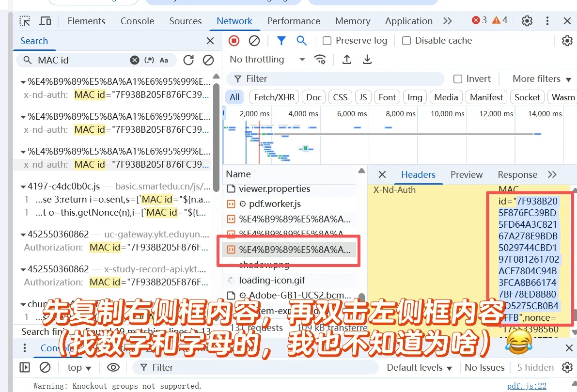Clear the console with circle-slash icon
Viewport: 577px width, 392px height.
[x=45, y=367]
